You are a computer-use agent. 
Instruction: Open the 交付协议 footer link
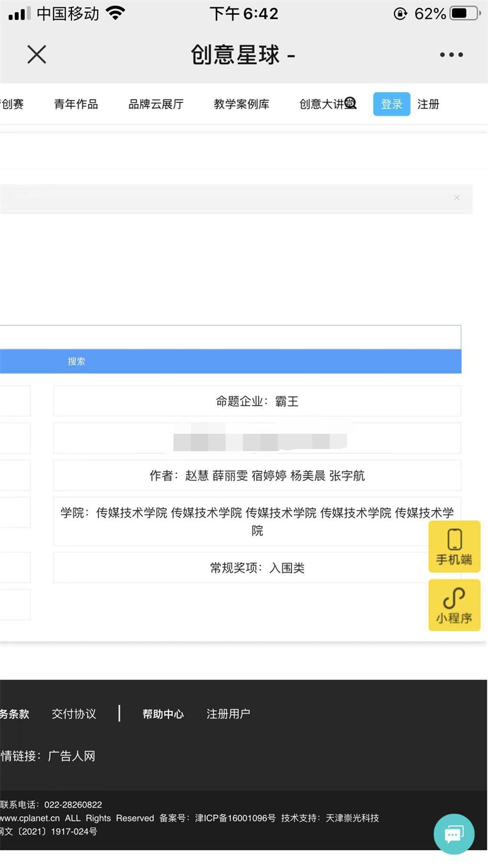(x=74, y=714)
